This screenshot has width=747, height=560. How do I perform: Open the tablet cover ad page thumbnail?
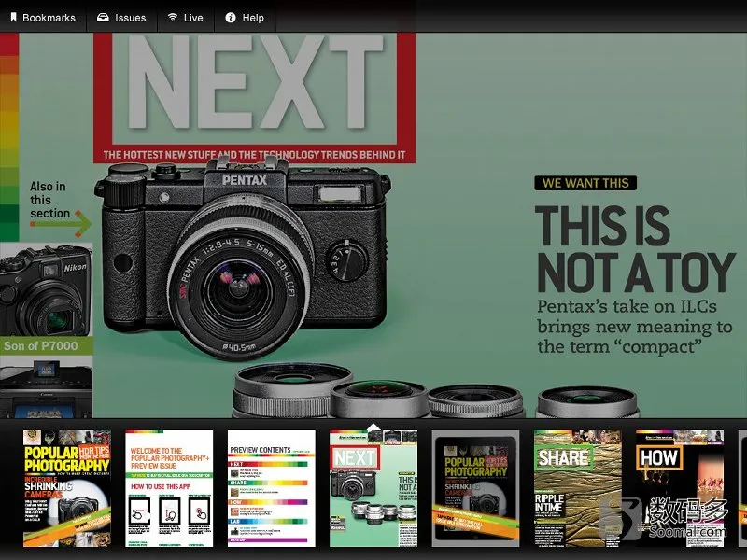click(475, 488)
